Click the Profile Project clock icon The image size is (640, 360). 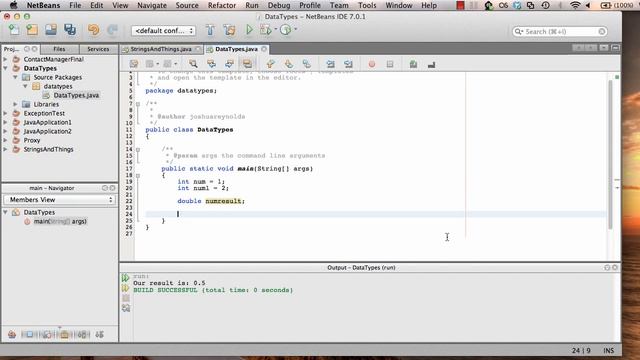click(286, 30)
